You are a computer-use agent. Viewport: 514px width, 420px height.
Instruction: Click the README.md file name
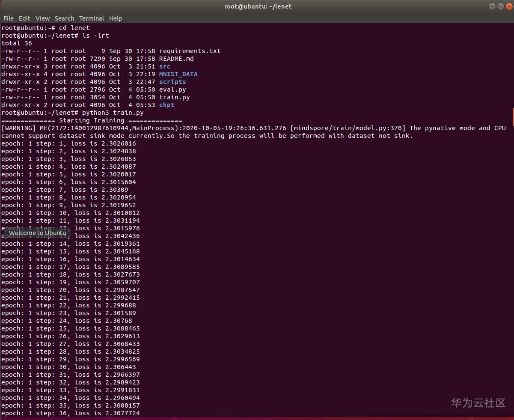tap(176, 59)
